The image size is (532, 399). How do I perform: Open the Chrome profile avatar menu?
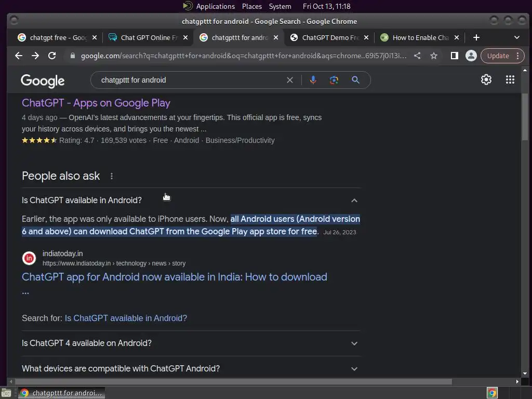pos(471,56)
